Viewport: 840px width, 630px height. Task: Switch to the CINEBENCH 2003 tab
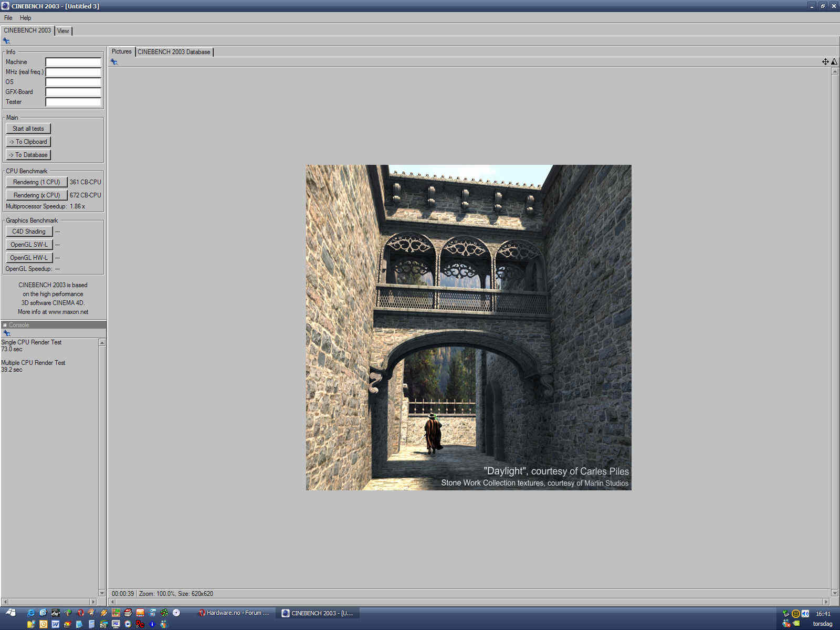point(27,30)
